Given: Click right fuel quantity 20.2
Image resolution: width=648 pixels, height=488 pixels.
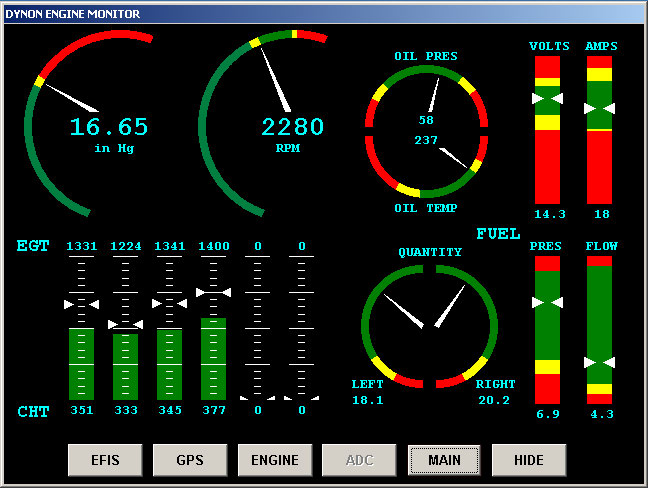Looking at the screenshot, I should click(494, 400).
